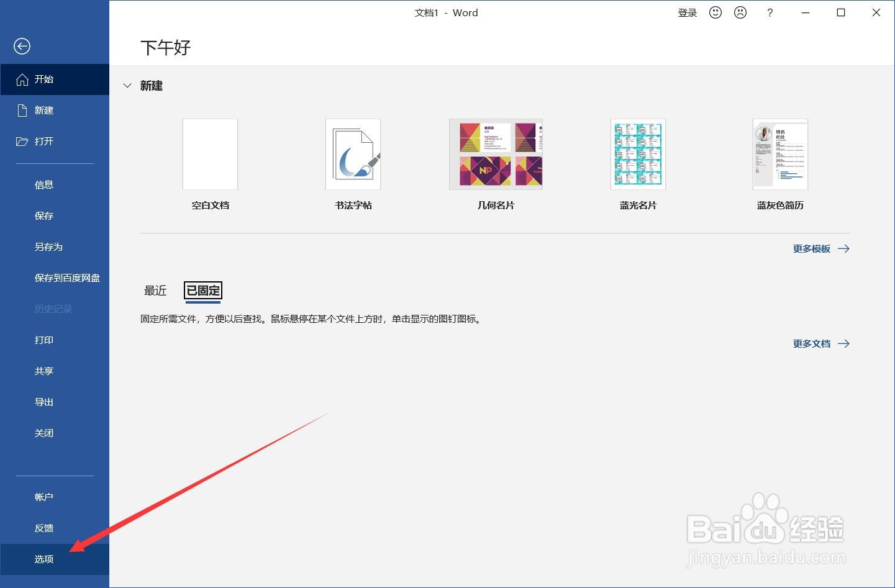This screenshot has width=895, height=588.
Task: Switch to the 已固定 (Pinned) tab
Action: click(202, 290)
